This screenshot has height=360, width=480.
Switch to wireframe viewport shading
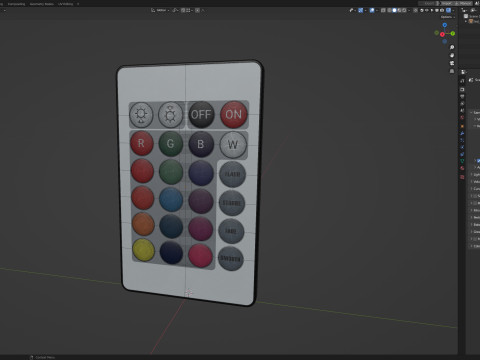click(389, 10)
